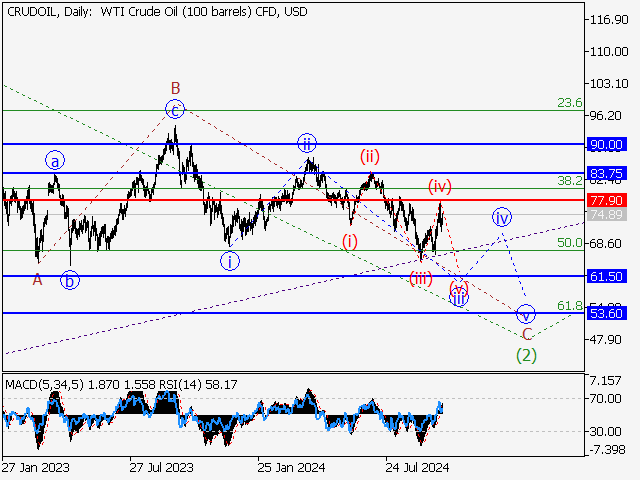Click the MACD(5,34,5) indicator label

(44, 384)
